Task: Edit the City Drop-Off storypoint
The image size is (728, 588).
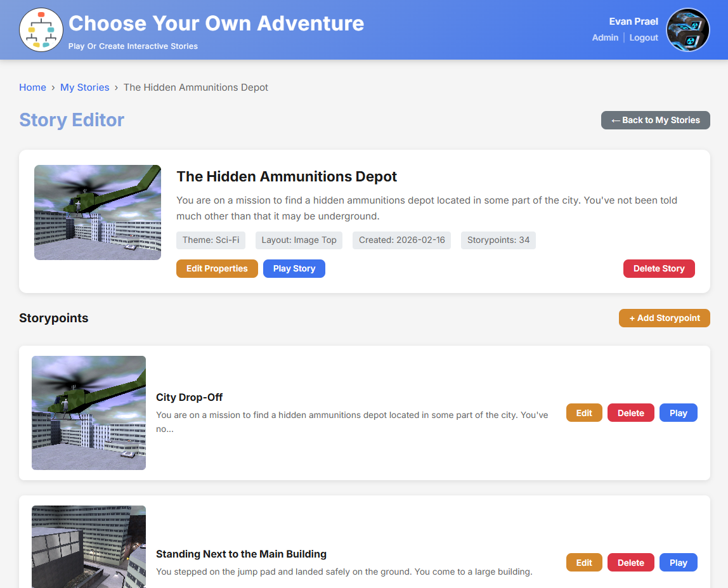Action: point(583,412)
